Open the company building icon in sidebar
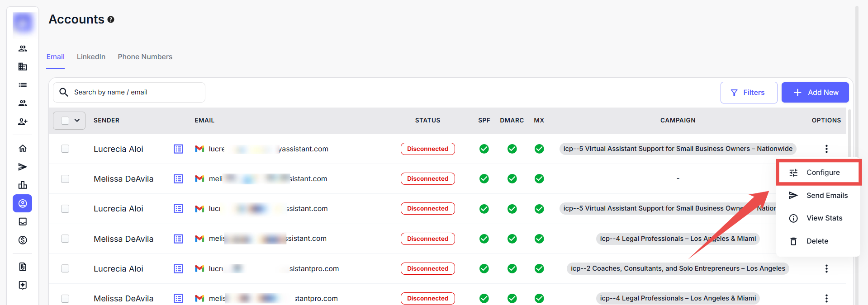Image resolution: width=868 pixels, height=305 pixels. click(23, 66)
